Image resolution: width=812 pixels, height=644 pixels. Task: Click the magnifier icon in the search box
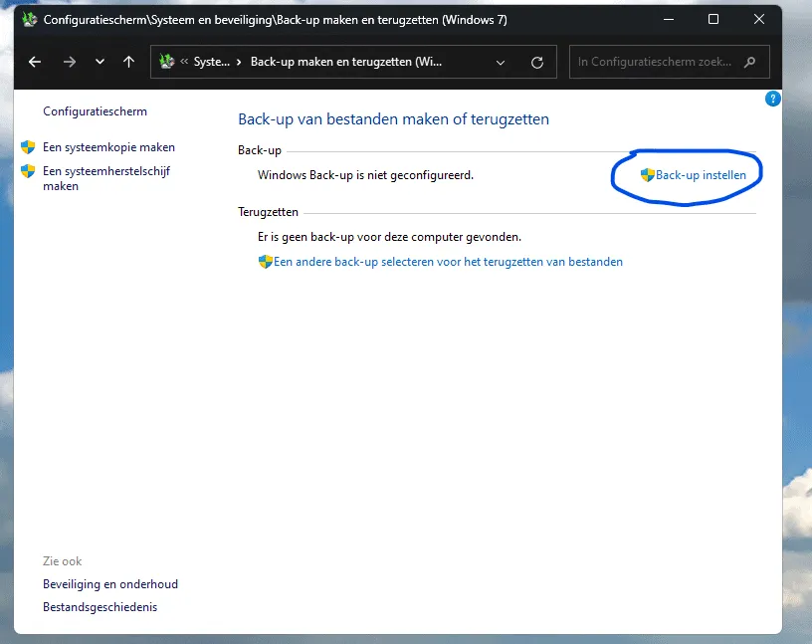pos(750,62)
